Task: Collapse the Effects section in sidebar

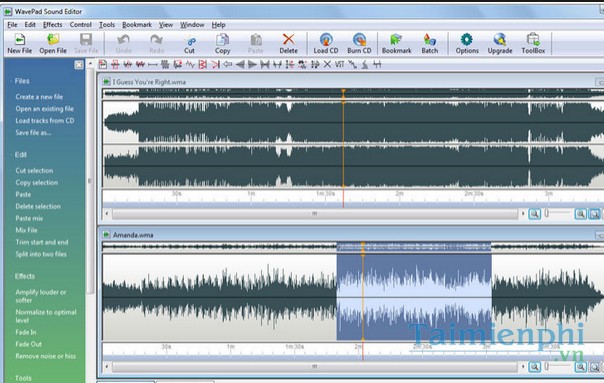Action: pyautogui.click(x=24, y=276)
